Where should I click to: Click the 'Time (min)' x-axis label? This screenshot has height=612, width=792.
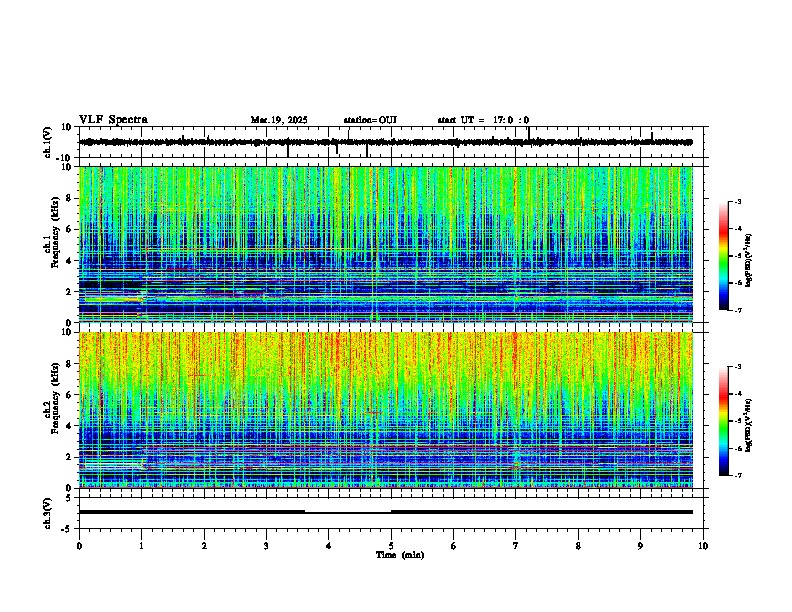400,555
